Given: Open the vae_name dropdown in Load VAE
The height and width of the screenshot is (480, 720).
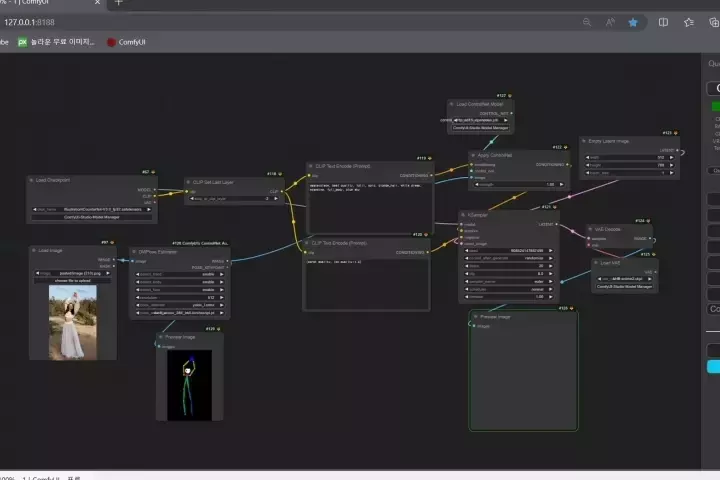Looking at the screenshot, I should [624, 279].
